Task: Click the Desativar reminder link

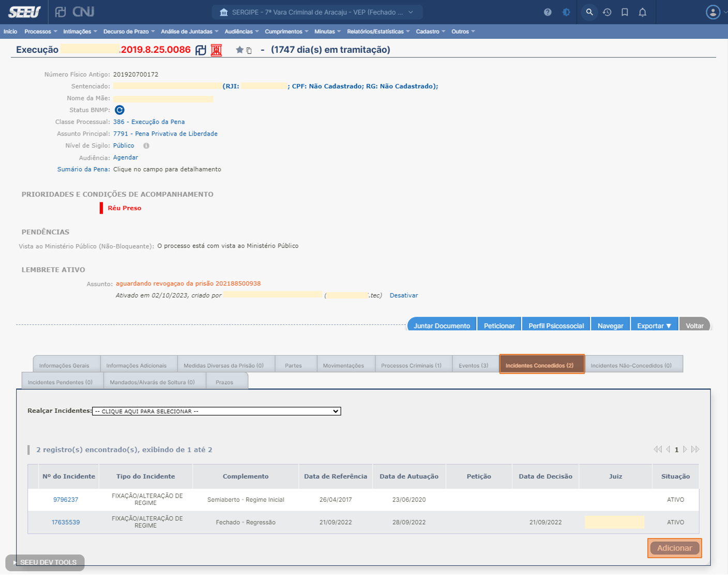Action: [404, 295]
